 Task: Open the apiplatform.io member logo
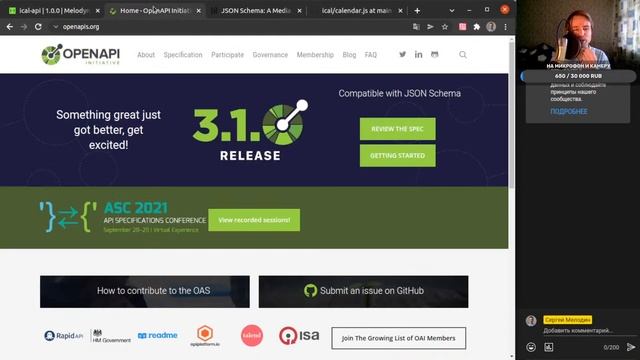pyautogui.click(x=205, y=336)
